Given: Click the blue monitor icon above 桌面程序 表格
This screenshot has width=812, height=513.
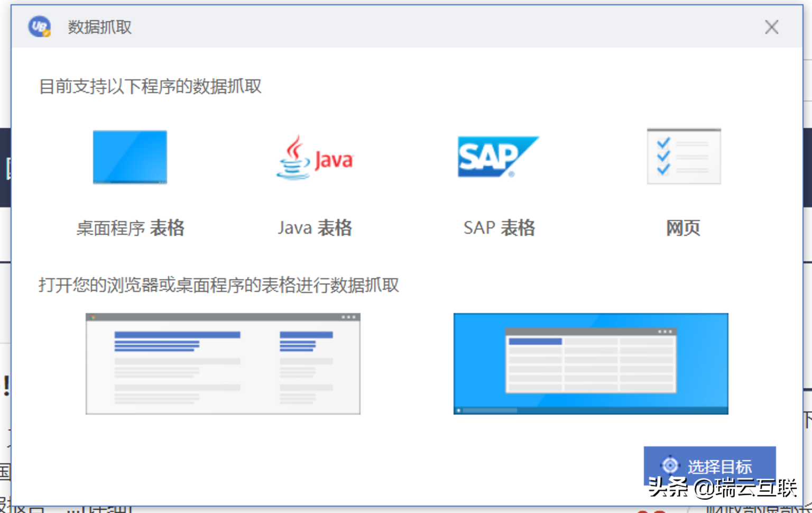Looking at the screenshot, I should 129,157.
